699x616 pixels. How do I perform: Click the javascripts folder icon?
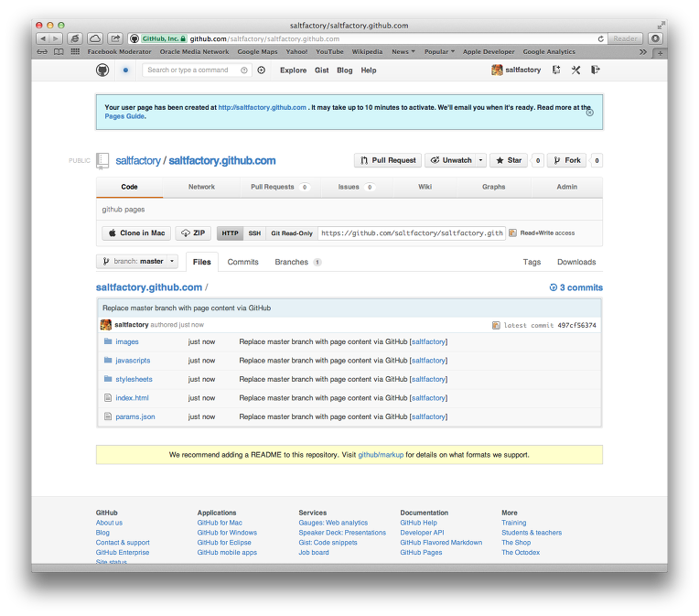107,360
